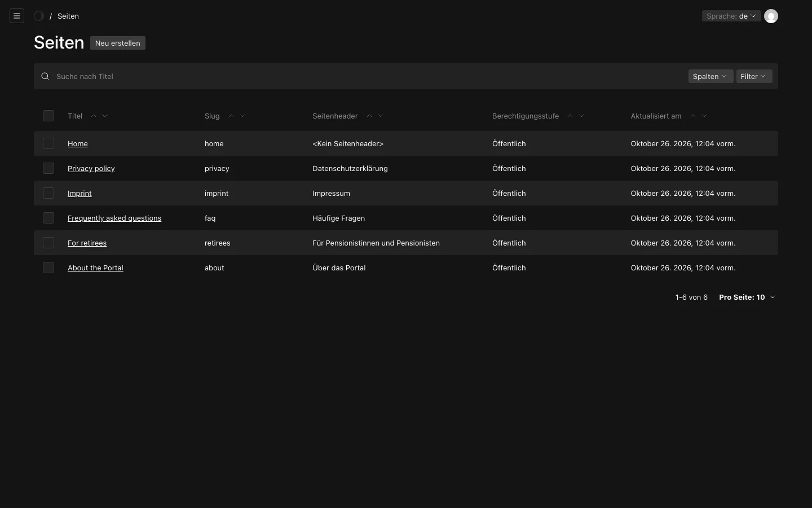812x508 pixels.
Task: Sort Berechtigungsstufe column ascending
Action: pos(570,116)
